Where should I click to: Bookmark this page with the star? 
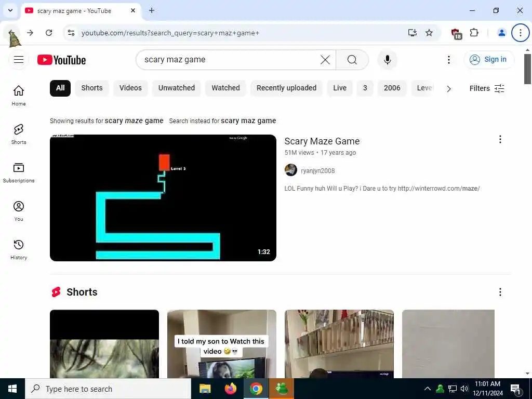pos(429,33)
